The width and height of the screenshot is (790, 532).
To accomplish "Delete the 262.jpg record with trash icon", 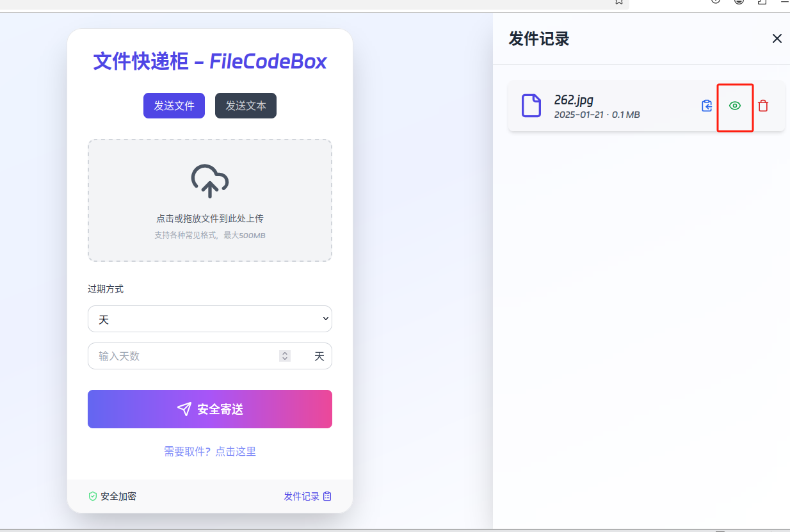I will (763, 106).
